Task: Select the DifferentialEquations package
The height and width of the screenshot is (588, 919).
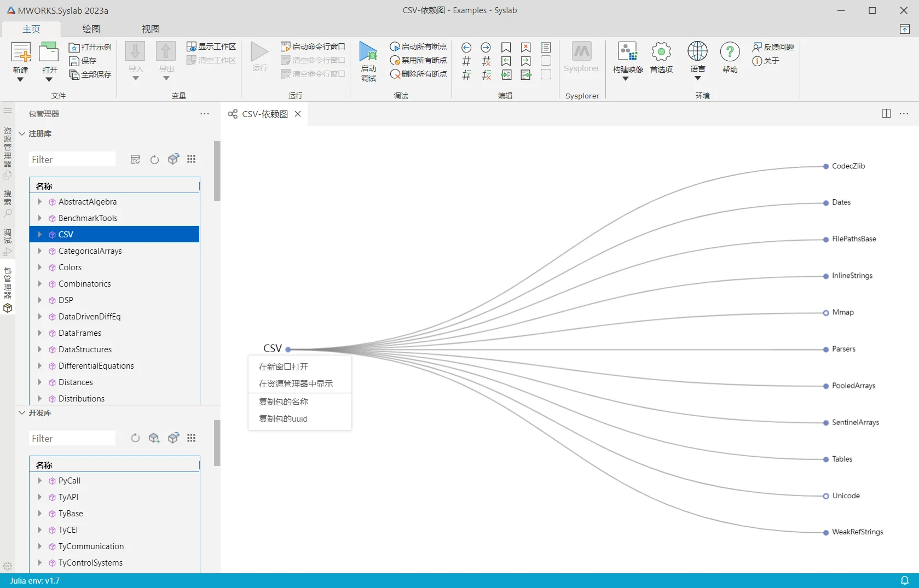Action: (x=114, y=366)
